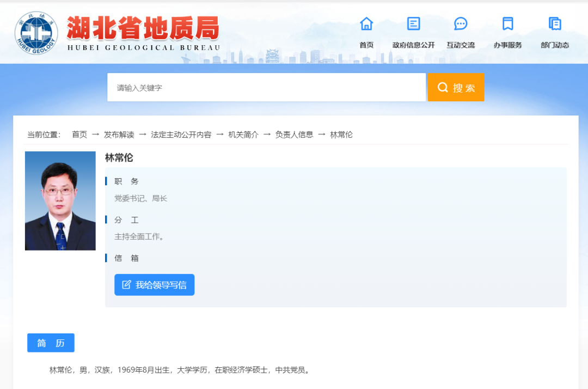
Task: Click the pencil edit icon on letter button
Action: (x=126, y=285)
